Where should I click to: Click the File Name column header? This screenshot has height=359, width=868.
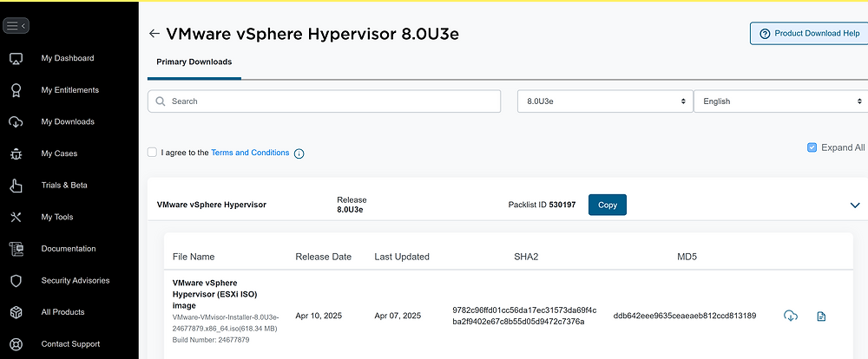click(x=194, y=257)
